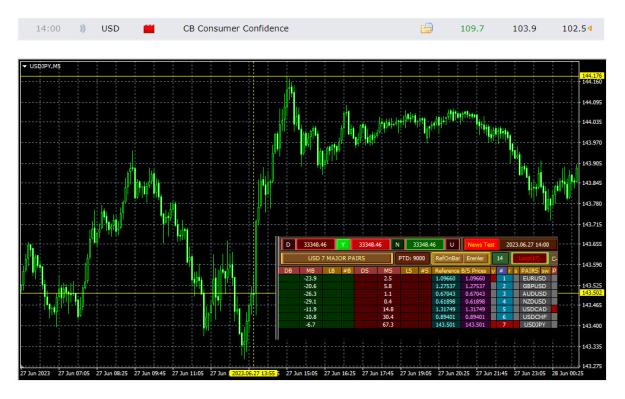Click the orange revised arrow next to 102.5
The width and height of the screenshot is (625, 399).
pos(590,29)
